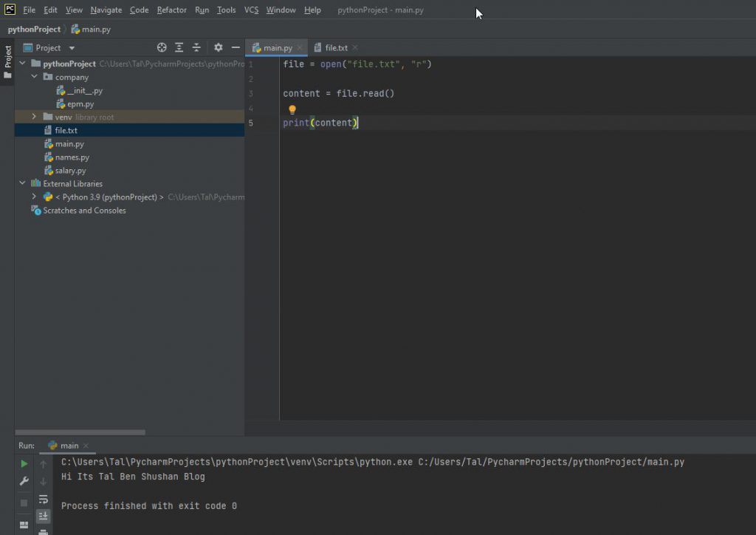Click pythonProject in the breadcrumb
756x535 pixels.
click(34, 29)
